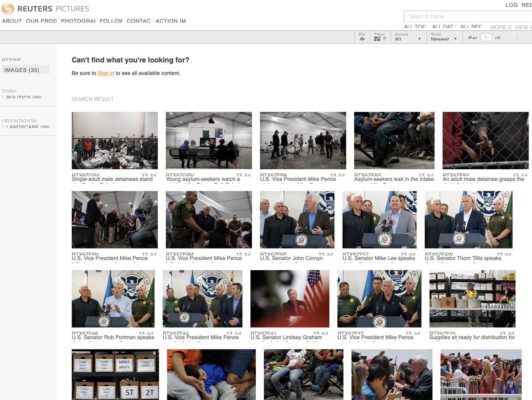The image size is (532, 400).
Task: Open thumbnail of labeled clothing boxes
Action: point(115,375)
